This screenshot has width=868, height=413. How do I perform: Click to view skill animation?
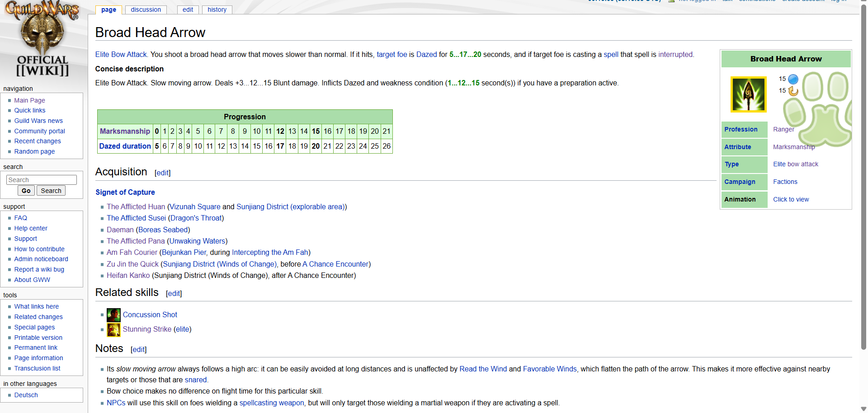(791, 199)
